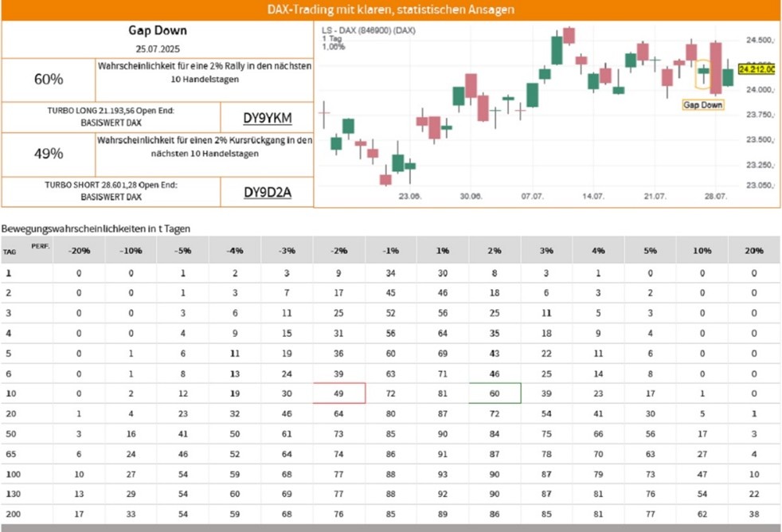Click the Gap Down chart annotation label
Image resolution: width=782 pixels, height=532 pixels.
702,104
